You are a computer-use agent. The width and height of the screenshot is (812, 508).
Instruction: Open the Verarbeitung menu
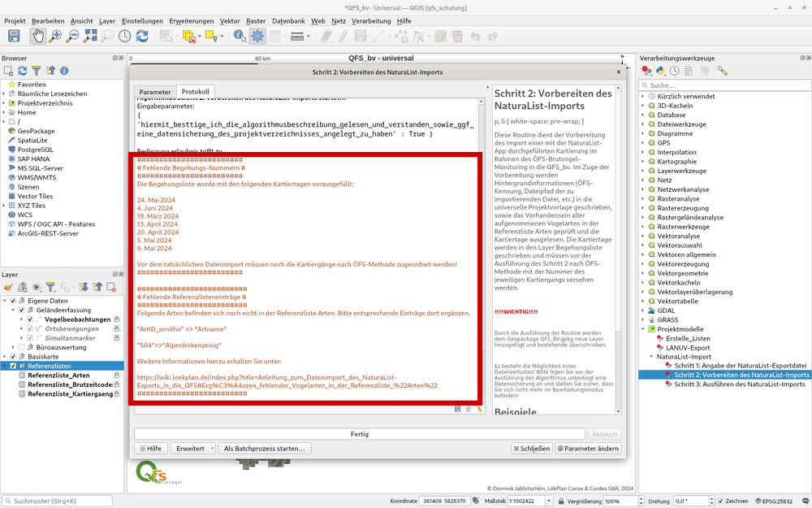371,21
